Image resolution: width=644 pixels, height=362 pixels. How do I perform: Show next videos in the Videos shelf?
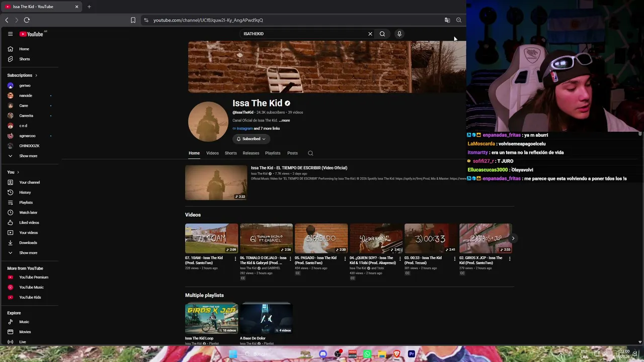point(513,238)
